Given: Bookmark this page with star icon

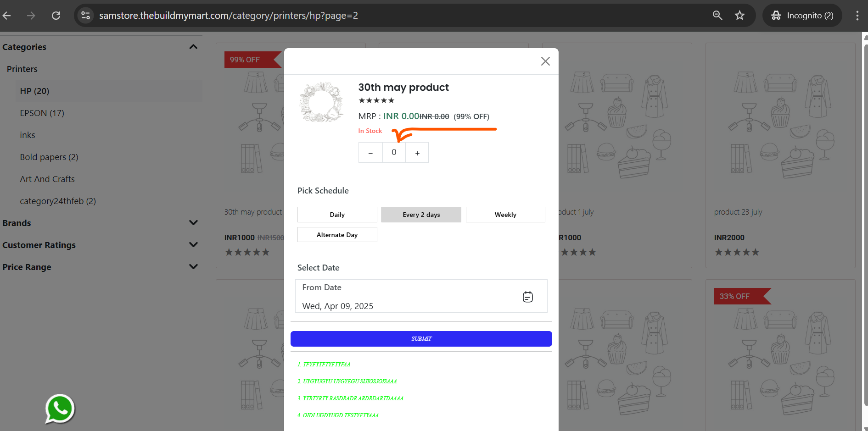Looking at the screenshot, I should pos(739,16).
